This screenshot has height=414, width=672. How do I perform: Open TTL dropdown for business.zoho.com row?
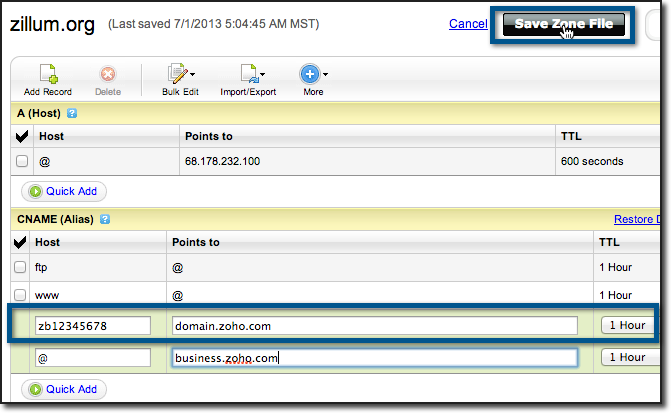click(629, 357)
